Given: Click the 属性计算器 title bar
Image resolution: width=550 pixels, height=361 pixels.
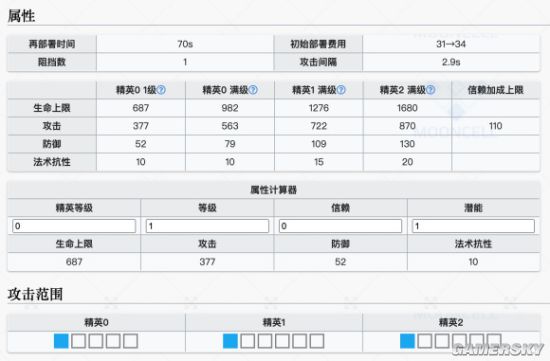Looking at the screenshot, I should click(274, 190).
